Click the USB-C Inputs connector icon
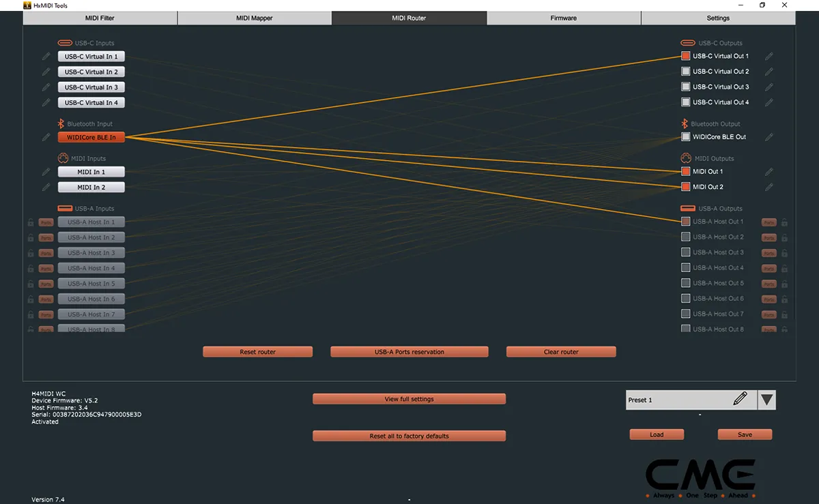The width and height of the screenshot is (819, 504). click(x=64, y=42)
